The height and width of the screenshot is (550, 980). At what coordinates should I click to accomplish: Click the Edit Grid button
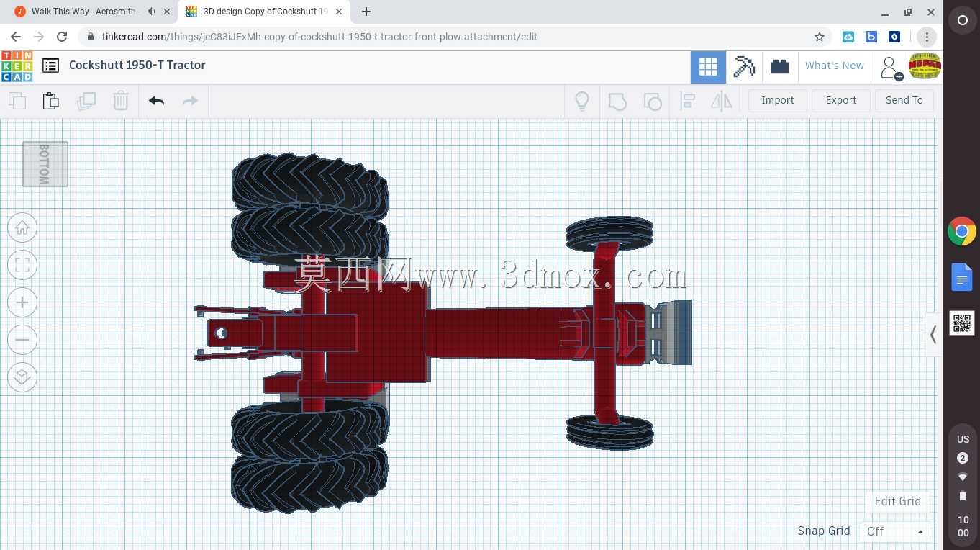point(897,502)
